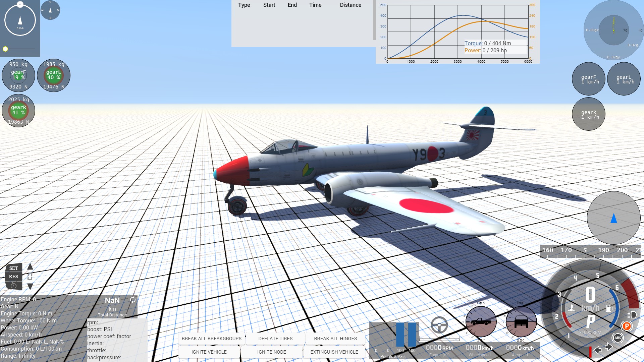This screenshot has height=362, width=644.
Task: Click the torque and power curve graph
Action: coord(458,32)
